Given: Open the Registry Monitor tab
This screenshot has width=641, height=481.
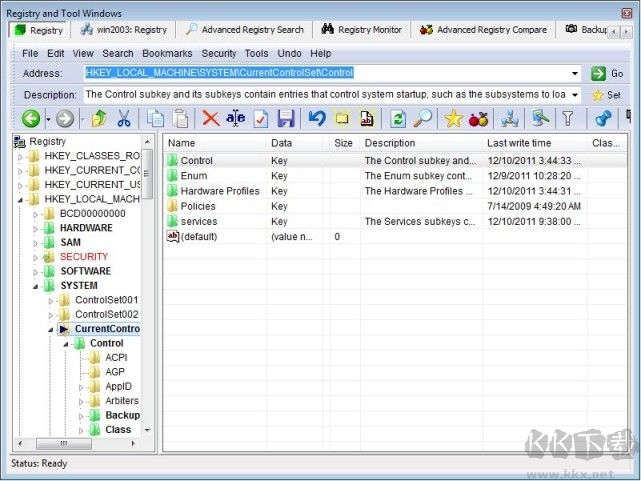Looking at the screenshot, I should 362,30.
